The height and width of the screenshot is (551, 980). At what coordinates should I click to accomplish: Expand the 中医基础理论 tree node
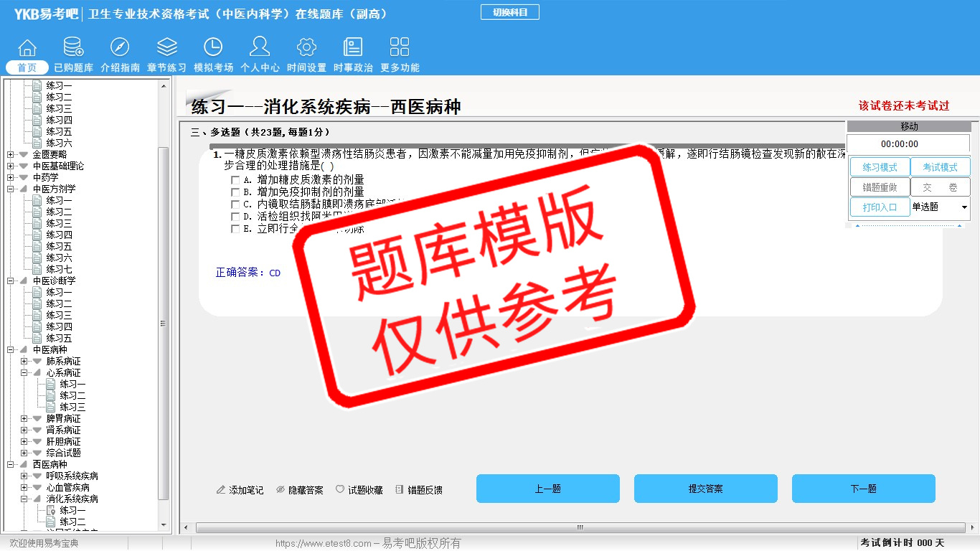tap(11, 166)
